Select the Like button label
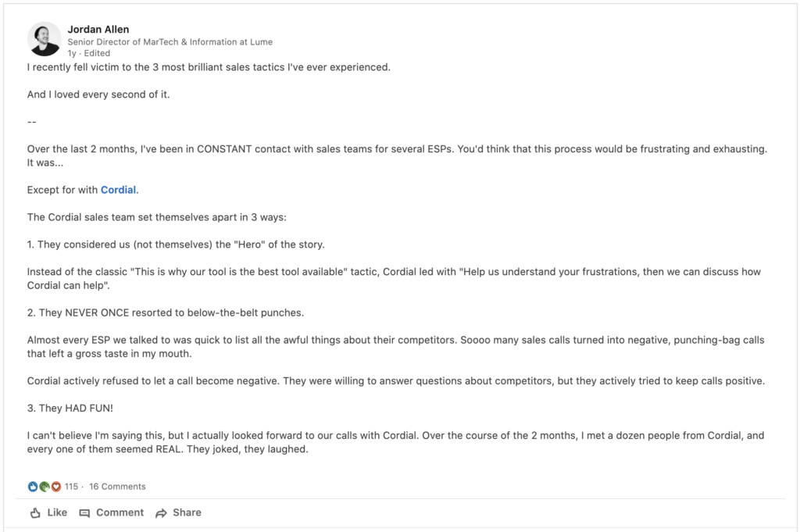Image resolution: width=800 pixels, height=532 pixels. (x=57, y=512)
